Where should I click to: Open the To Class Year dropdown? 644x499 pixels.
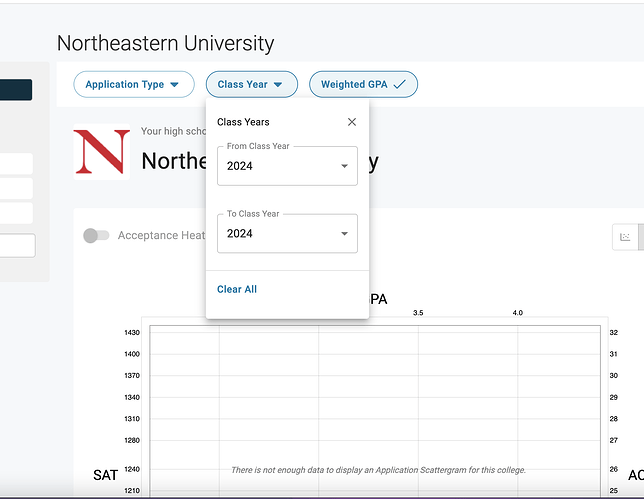286,234
